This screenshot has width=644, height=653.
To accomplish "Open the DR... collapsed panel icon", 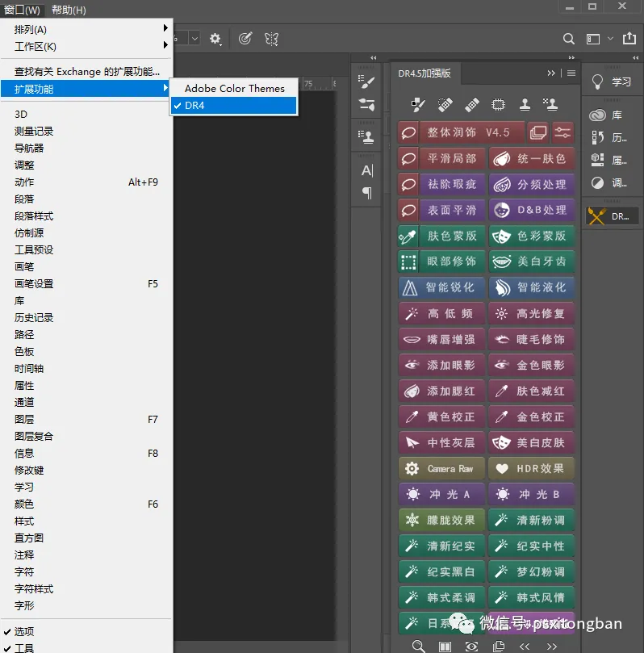I will pos(611,216).
